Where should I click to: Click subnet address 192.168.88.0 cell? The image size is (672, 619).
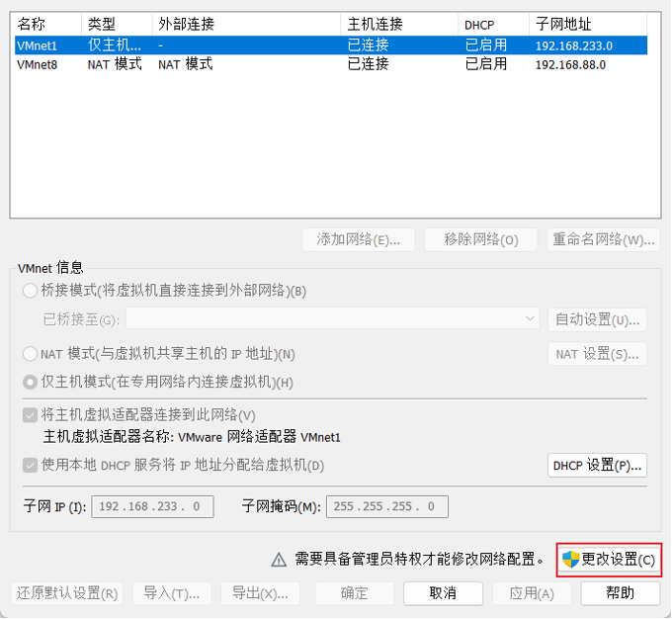[x=570, y=65]
